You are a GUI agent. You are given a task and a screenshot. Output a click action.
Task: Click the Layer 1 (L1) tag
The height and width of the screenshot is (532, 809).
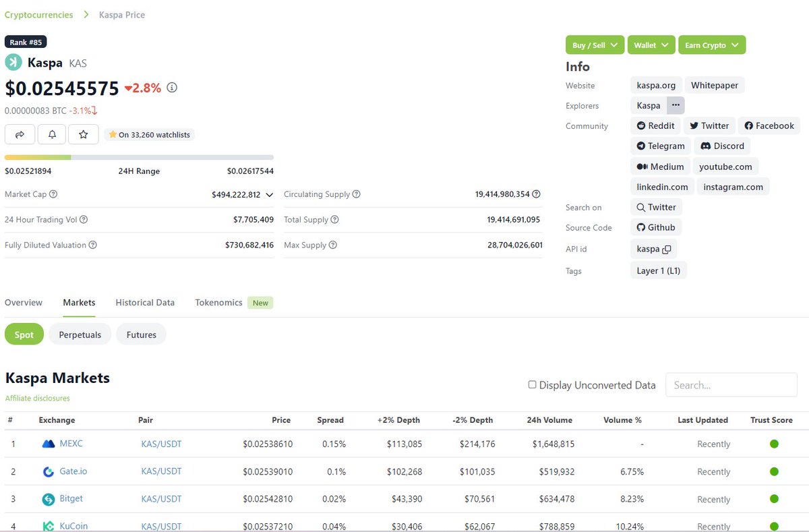[x=659, y=271]
